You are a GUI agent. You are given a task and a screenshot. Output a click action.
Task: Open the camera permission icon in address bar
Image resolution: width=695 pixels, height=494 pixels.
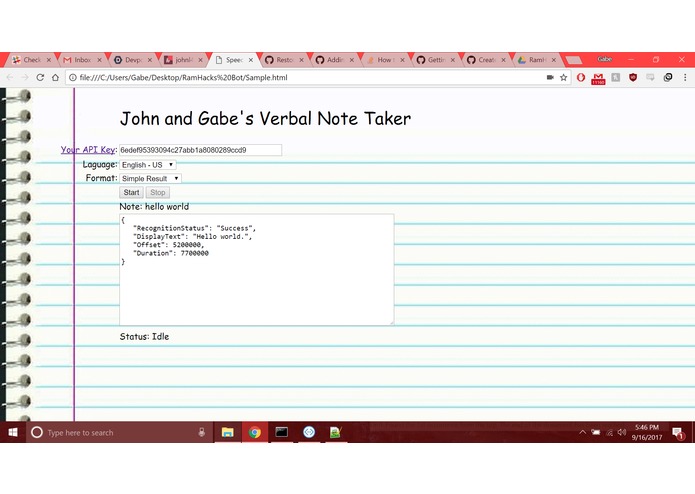click(x=550, y=78)
